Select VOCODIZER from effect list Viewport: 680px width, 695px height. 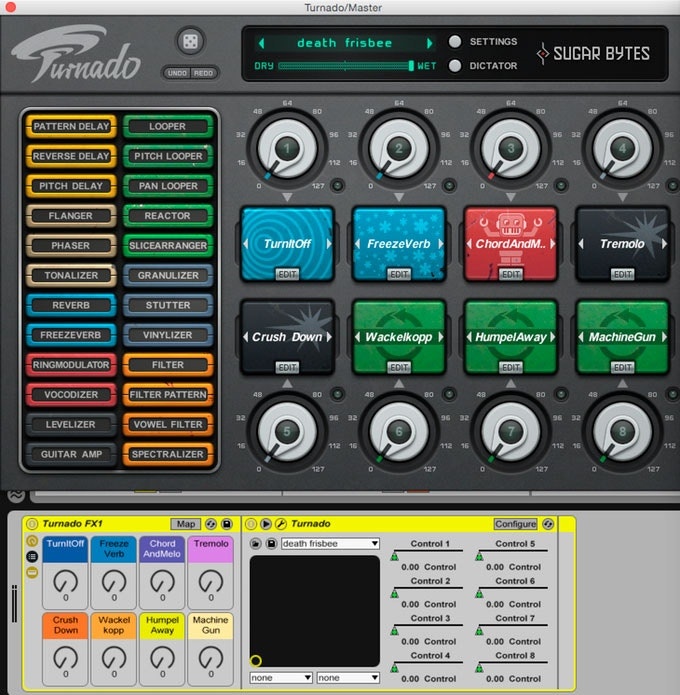coord(71,394)
